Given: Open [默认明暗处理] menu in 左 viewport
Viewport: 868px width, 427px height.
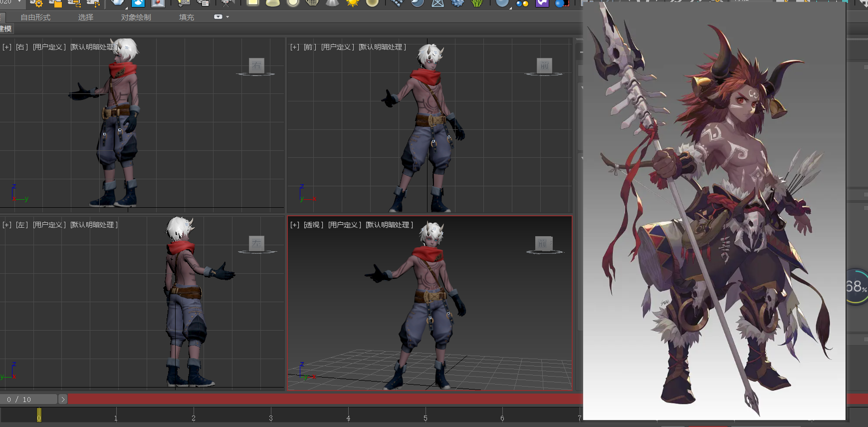Looking at the screenshot, I should [94, 225].
